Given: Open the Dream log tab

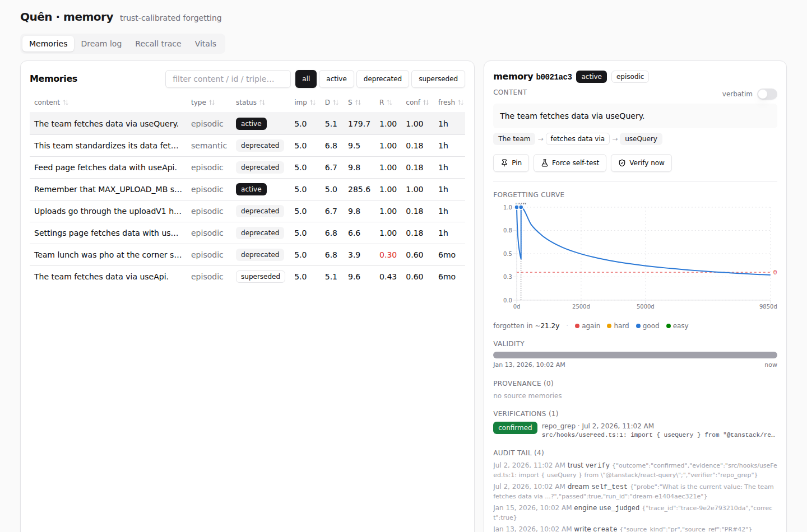Looking at the screenshot, I should tap(101, 44).
